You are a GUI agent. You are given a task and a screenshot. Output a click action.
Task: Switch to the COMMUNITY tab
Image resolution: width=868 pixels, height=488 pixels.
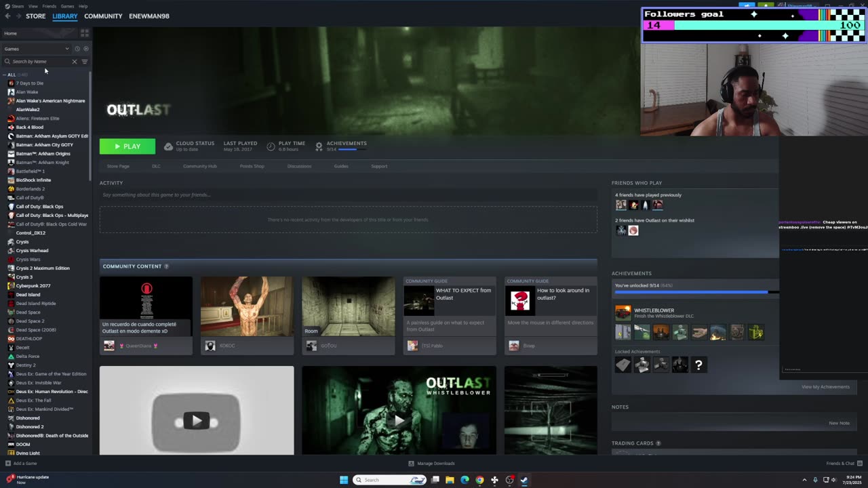103,16
